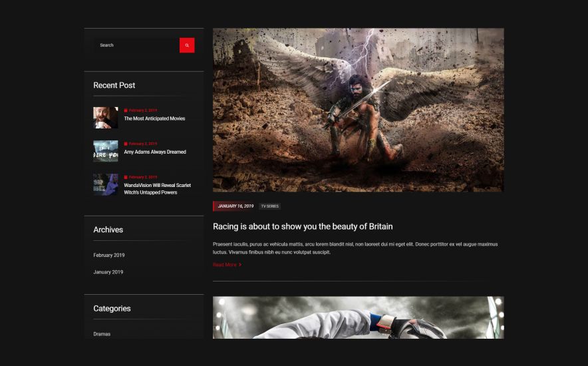Open WandaVision Will Reveal Scarlet Witch's post
The image size is (588, 366).
158,188
